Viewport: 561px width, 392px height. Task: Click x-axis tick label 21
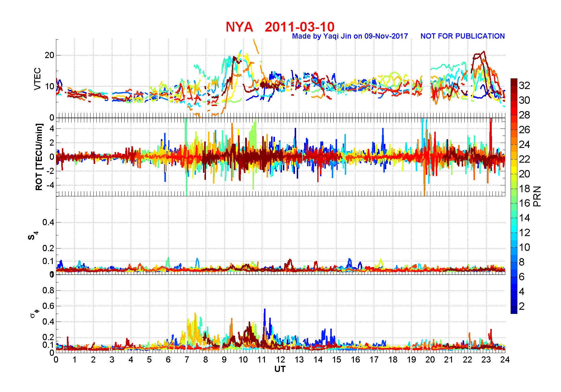449,360
